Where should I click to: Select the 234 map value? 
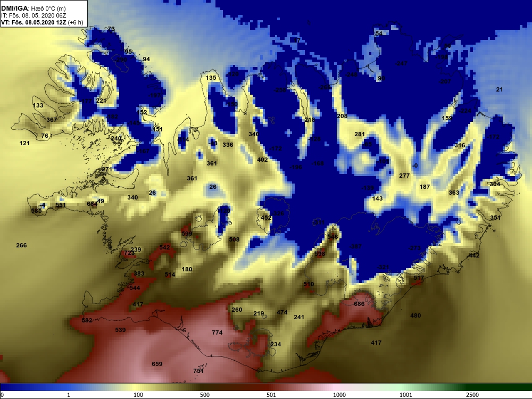[276, 344]
